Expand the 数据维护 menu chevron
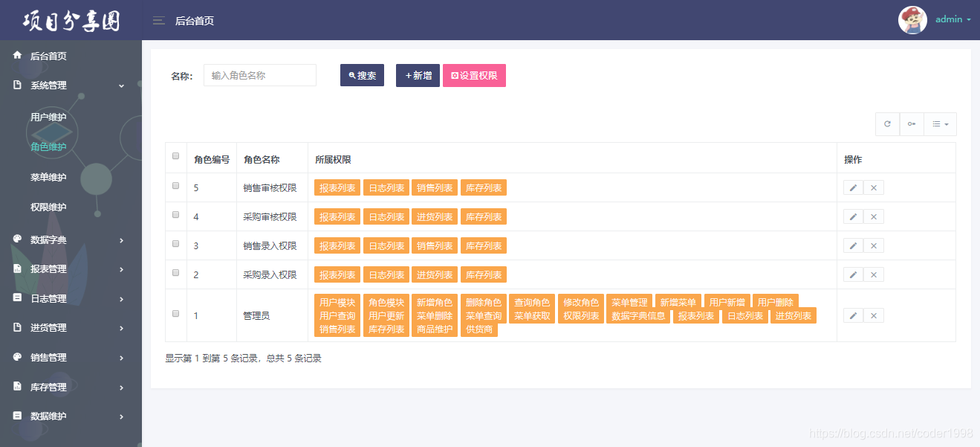This screenshot has height=447, width=980. [x=121, y=417]
